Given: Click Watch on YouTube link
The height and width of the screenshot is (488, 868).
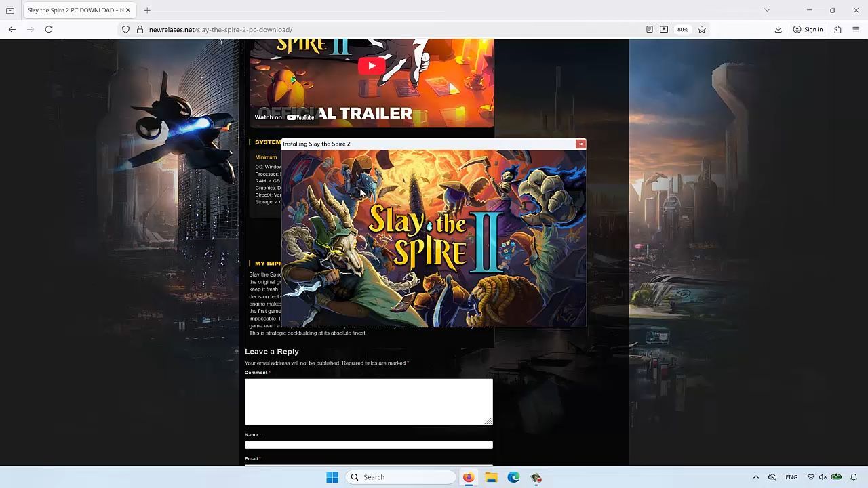Looking at the screenshot, I should coord(285,117).
